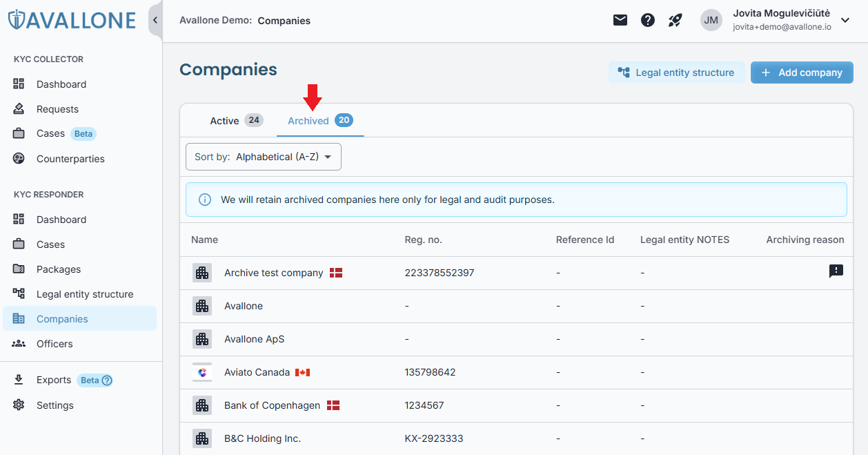Click the Legal entity NOTES column header
This screenshot has width=868, height=455.
(x=684, y=240)
